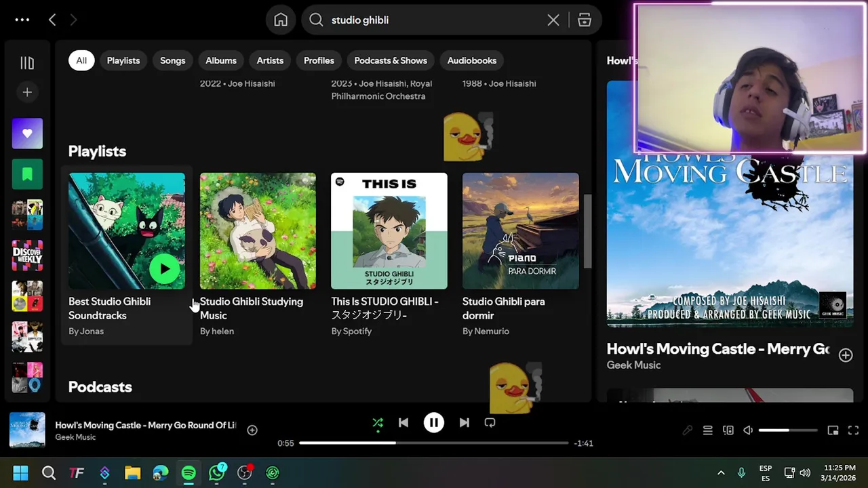Open the This Is STUDIO GHIBLI cover
868x488 pixels.
pos(389,231)
